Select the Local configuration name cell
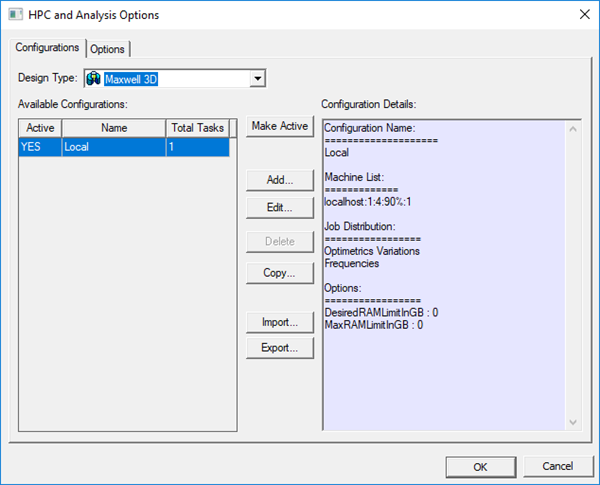Viewport: 600px width, 485px height. (x=114, y=147)
